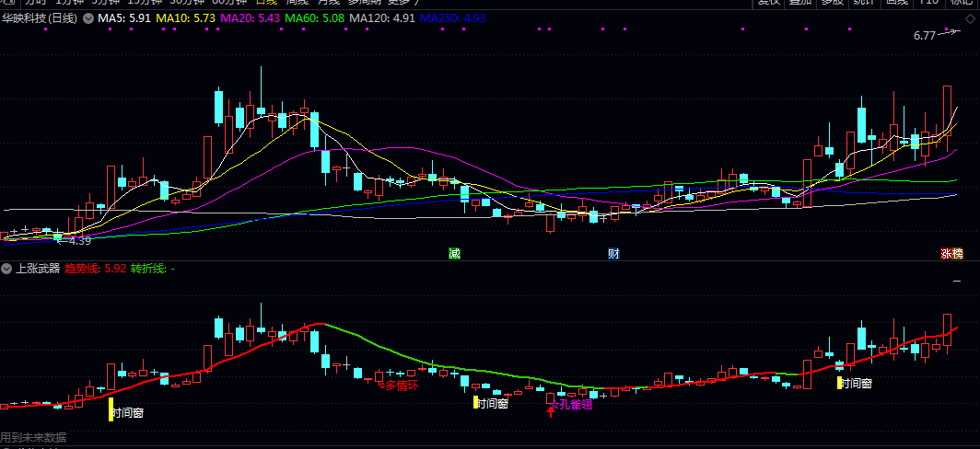Switch to the 日线 period tab
Viewport: 980px width, 449px height.
pyautogui.click(x=266, y=3)
